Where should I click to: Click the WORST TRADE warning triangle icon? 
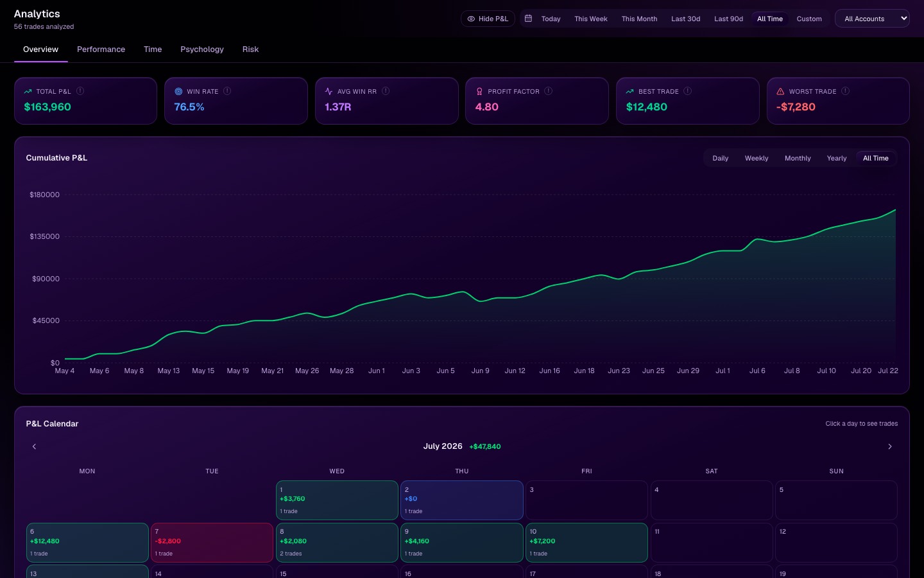(780, 91)
